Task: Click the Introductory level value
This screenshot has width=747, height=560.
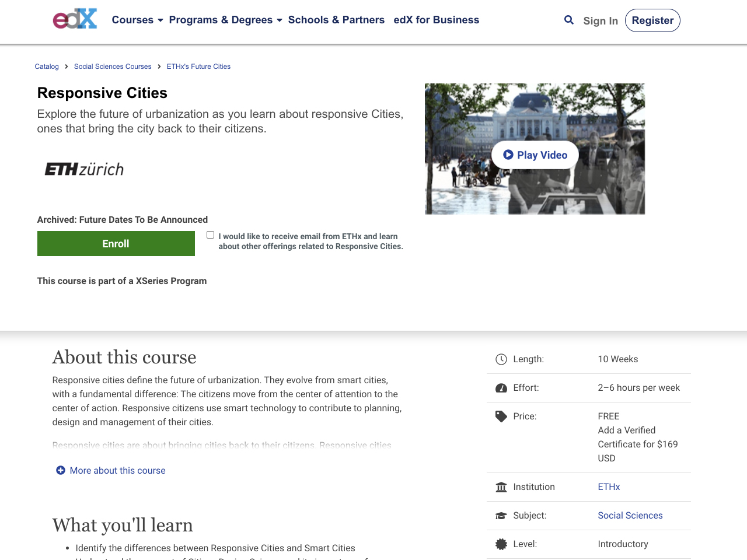Action: click(623, 544)
